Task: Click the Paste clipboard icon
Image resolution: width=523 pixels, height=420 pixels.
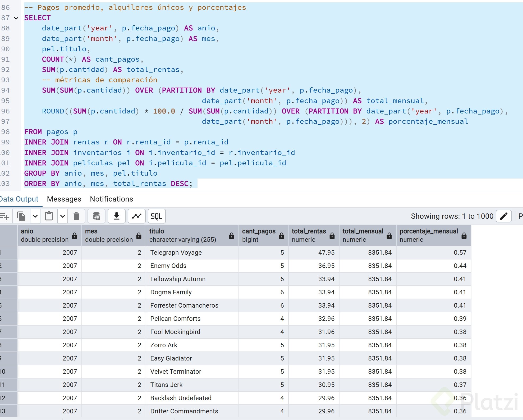Action: pos(49,216)
